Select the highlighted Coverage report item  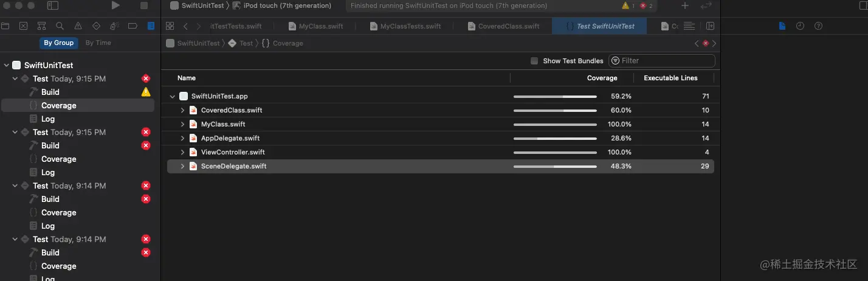click(x=78, y=105)
